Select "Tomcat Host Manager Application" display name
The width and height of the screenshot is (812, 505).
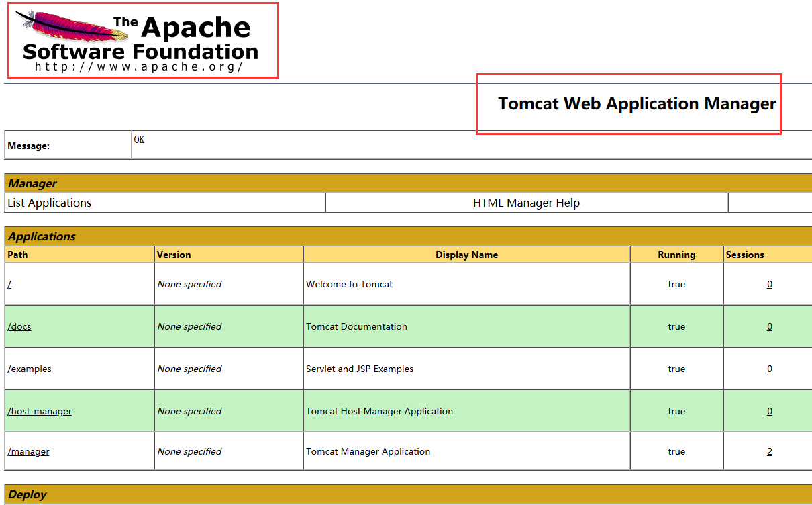(379, 411)
